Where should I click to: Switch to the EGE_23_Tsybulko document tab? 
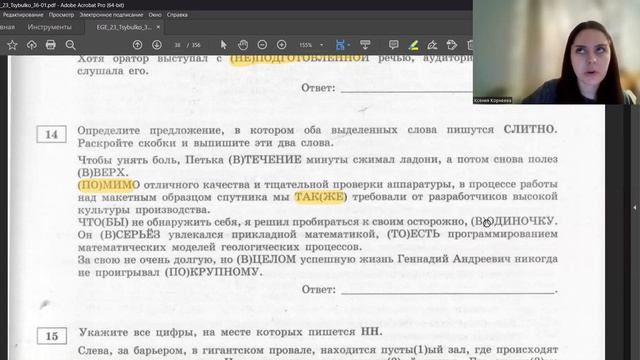click(x=123, y=27)
